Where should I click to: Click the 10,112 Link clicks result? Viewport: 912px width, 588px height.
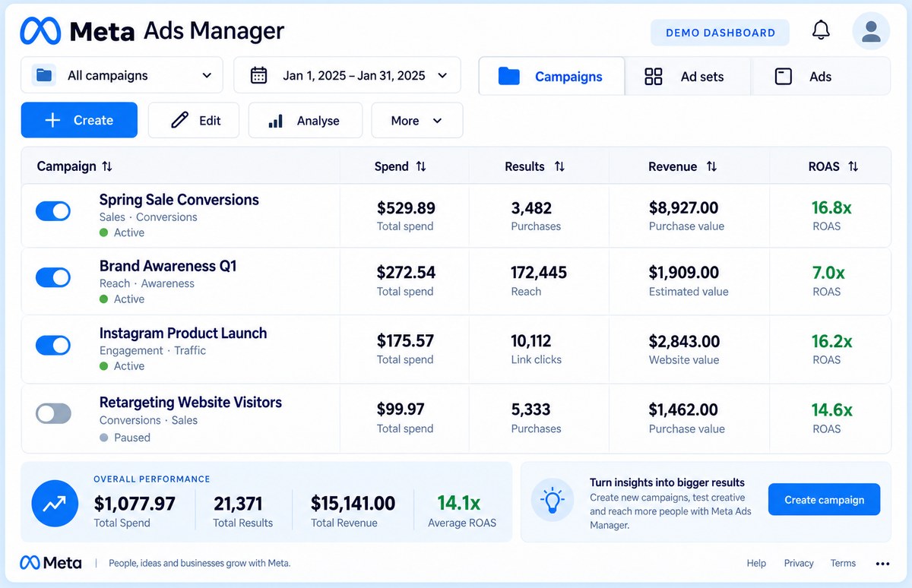(531, 341)
